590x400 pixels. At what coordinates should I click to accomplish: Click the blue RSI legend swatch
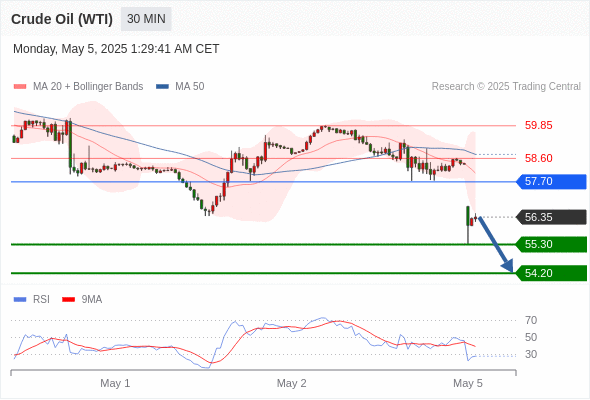[20, 300]
